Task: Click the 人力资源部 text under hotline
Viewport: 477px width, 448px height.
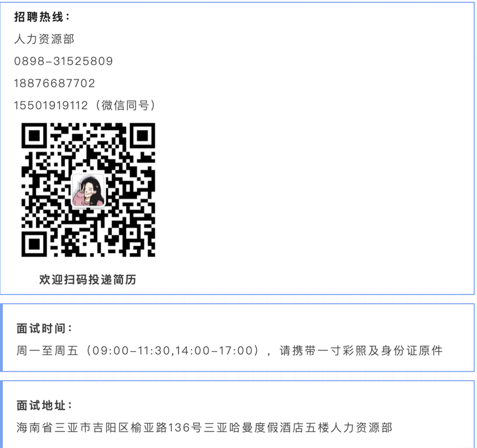Action: (x=44, y=39)
